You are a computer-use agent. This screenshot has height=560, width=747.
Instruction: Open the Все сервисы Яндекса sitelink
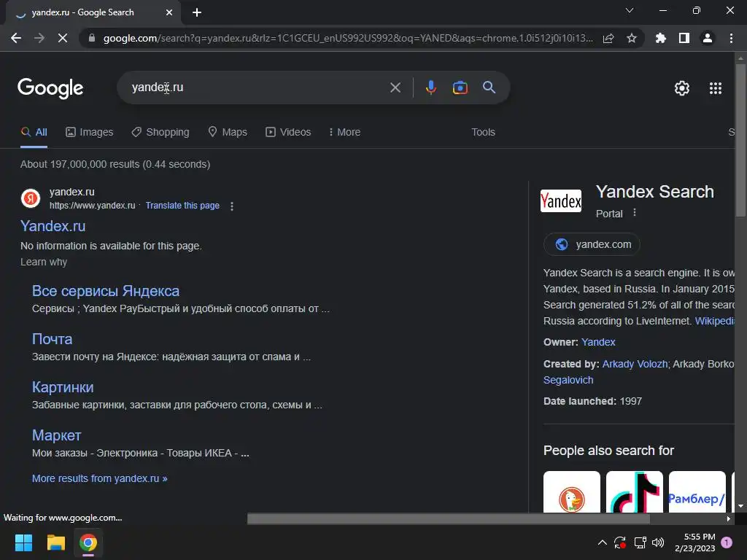pos(106,291)
